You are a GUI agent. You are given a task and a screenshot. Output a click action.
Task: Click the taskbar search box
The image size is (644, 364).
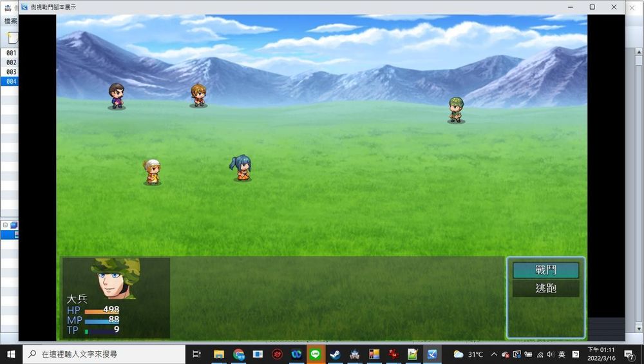(104, 354)
